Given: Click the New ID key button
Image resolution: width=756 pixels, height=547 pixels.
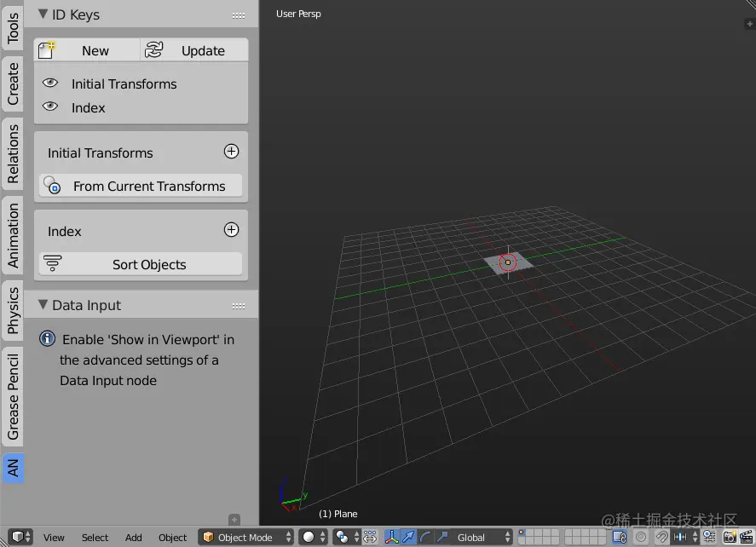Looking at the screenshot, I should pyautogui.click(x=87, y=50).
